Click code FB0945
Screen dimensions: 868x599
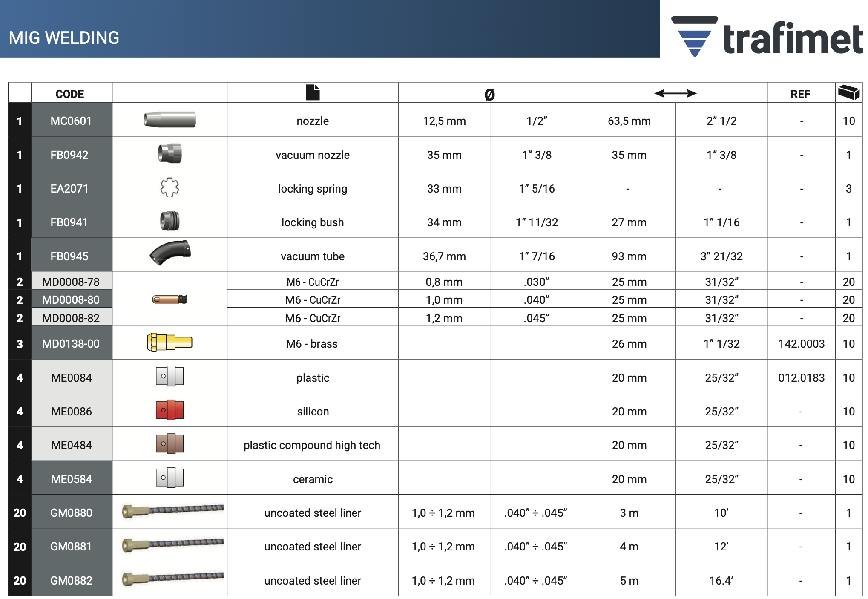pyautogui.click(x=69, y=256)
